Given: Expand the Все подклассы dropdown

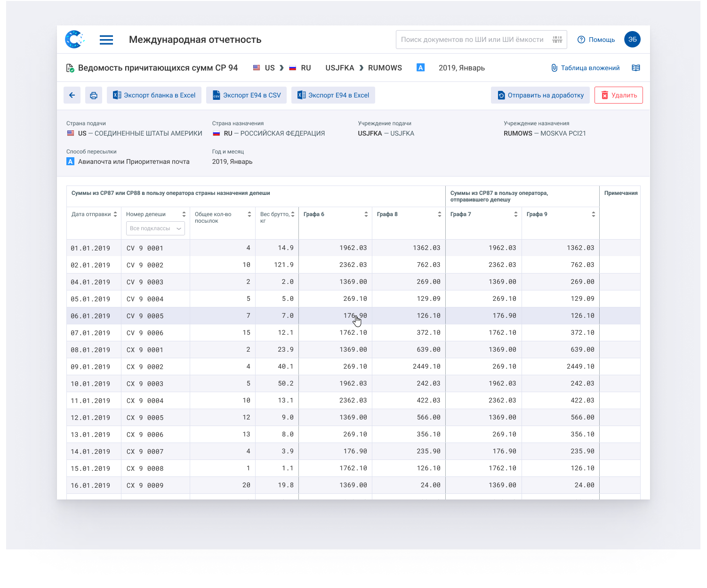Looking at the screenshot, I should tap(155, 228).
